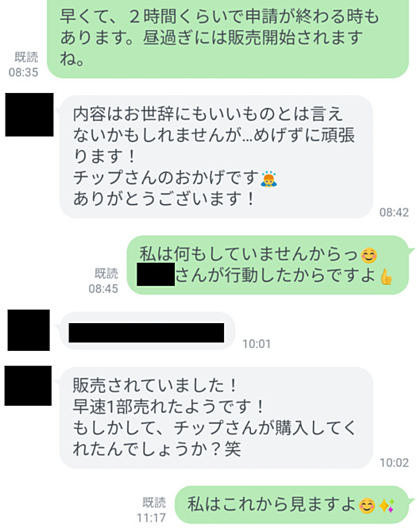Tap the 10:02 timestamp
The image size is (417, 532).
pyautogui.click(x=394, y=462)
